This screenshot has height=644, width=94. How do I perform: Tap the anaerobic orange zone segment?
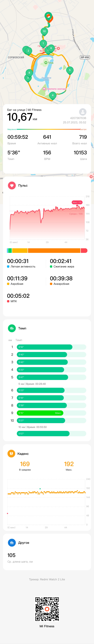[x=54, y=250]
